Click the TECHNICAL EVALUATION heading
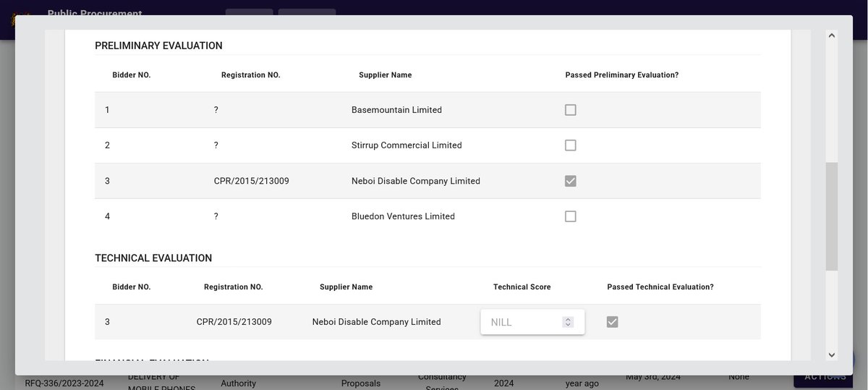Viewport: 868px width, 390px height. [x=153, y=258]
